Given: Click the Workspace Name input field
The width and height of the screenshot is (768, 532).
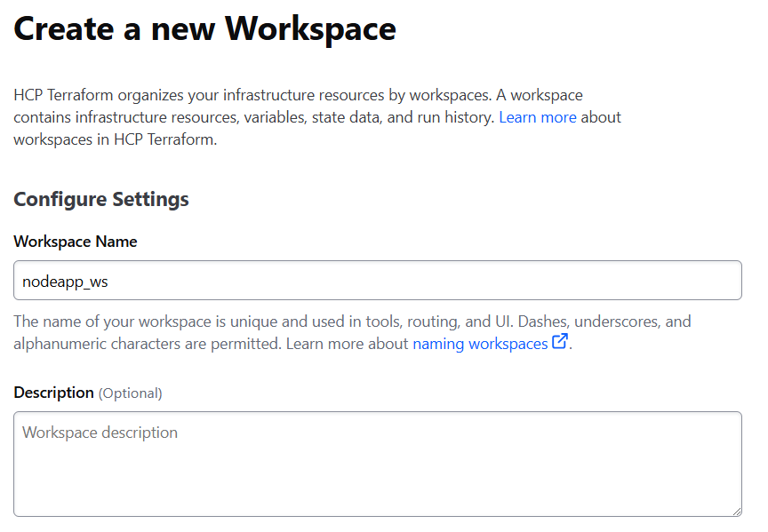Looking at the screenshot, I should [378, 281].
